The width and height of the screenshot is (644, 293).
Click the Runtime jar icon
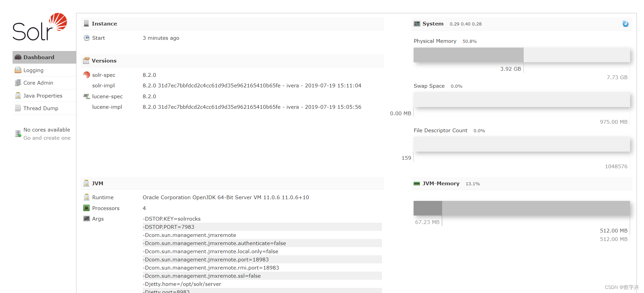(x=87, y=197)
